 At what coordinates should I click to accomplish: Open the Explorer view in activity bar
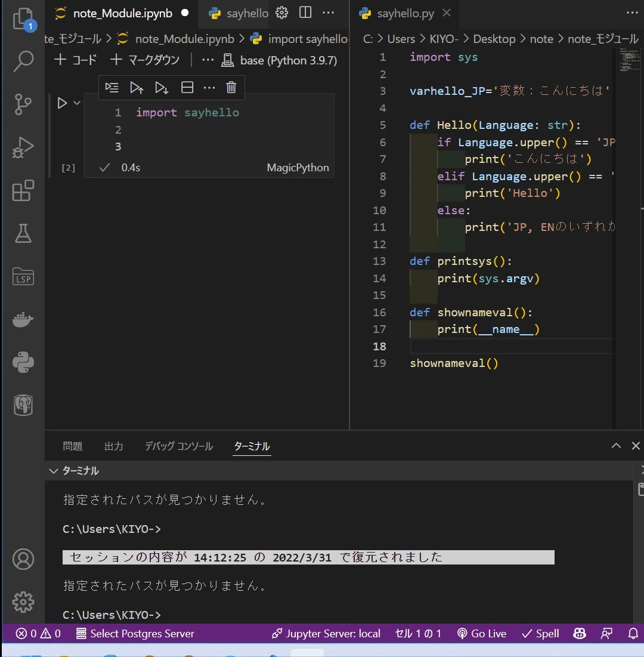[23, 19]
